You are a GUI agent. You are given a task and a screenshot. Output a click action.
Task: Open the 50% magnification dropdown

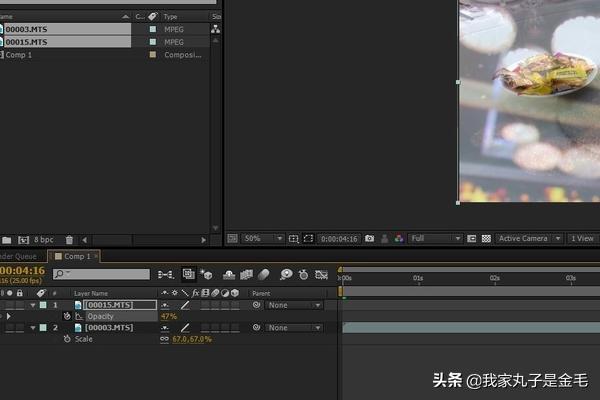[x=262, y=238]
